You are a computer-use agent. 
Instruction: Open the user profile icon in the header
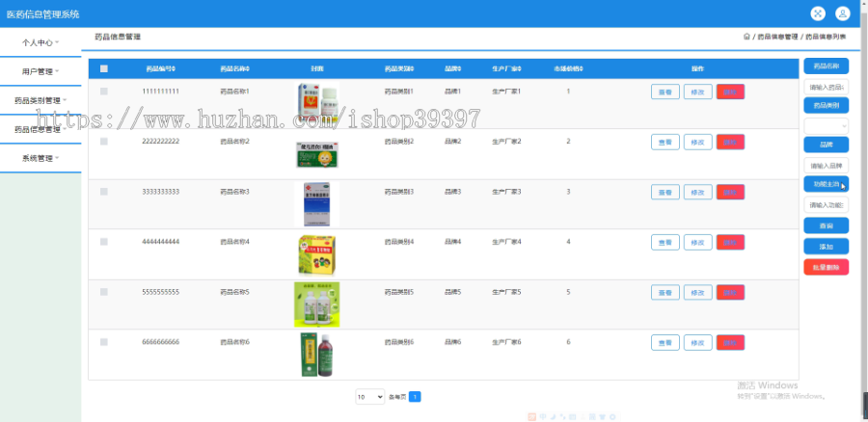843,13
